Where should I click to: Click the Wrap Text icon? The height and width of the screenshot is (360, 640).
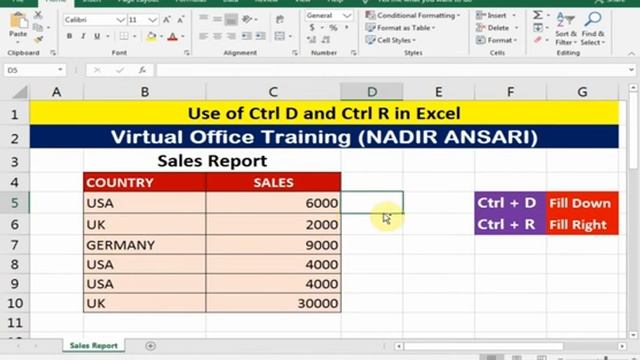pyautogui.click(x=280, y=19)
